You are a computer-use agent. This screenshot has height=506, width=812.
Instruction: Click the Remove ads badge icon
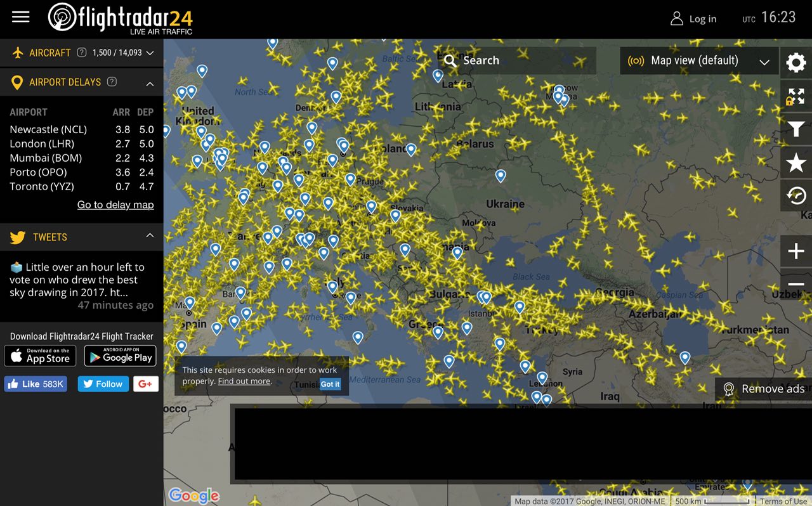(x=728, y=389)
